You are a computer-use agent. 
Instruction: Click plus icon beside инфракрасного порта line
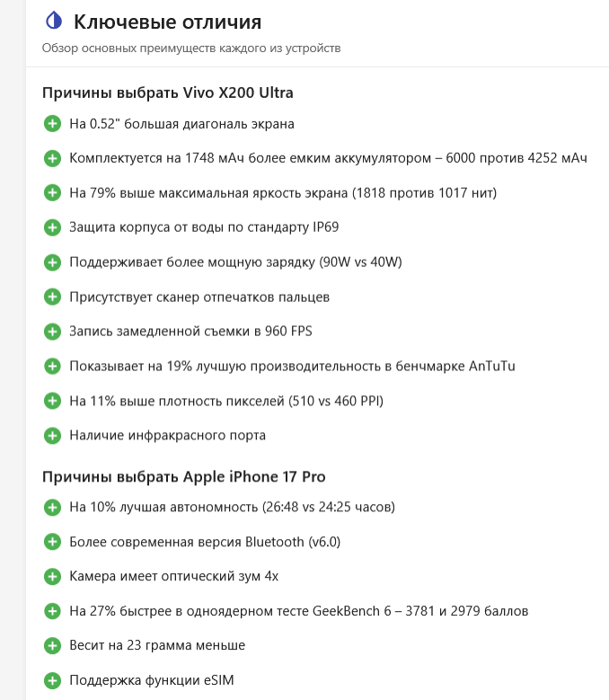(52, 435)
